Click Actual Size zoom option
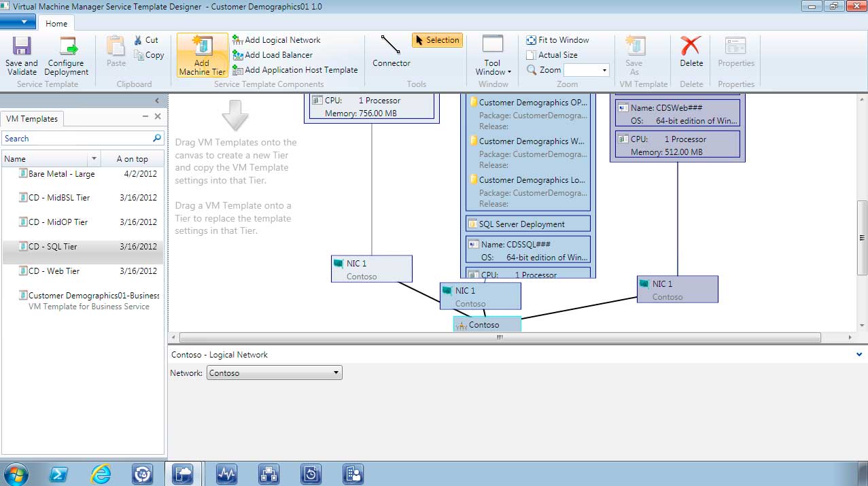Viewport: 868px width, 486px height. tap(552, 55)
